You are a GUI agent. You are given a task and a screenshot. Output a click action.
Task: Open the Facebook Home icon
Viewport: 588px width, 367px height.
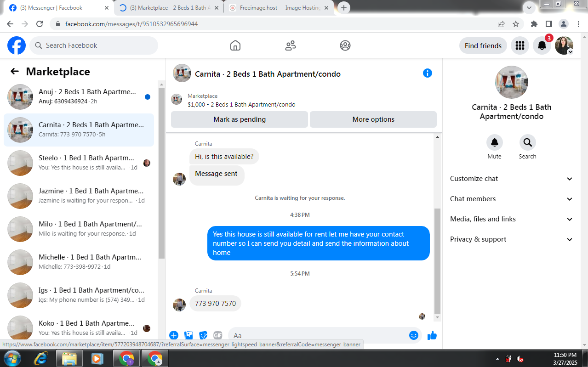pos(235,45)
